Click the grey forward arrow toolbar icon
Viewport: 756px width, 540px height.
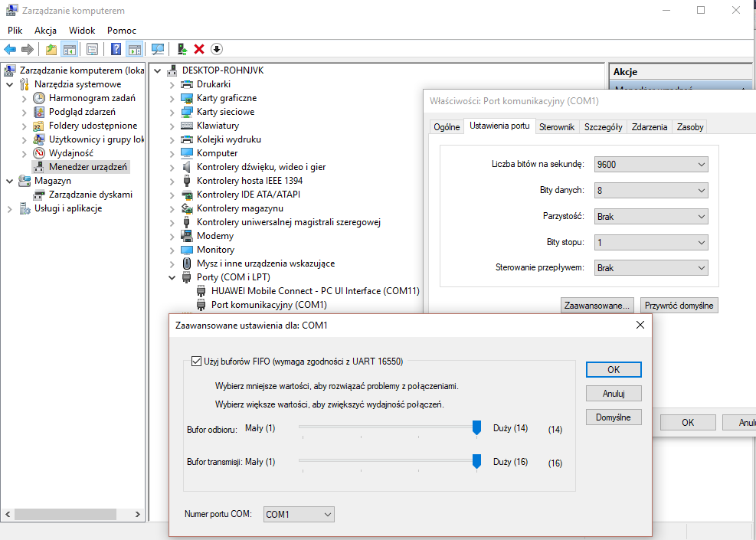click(x=28, y=49)
